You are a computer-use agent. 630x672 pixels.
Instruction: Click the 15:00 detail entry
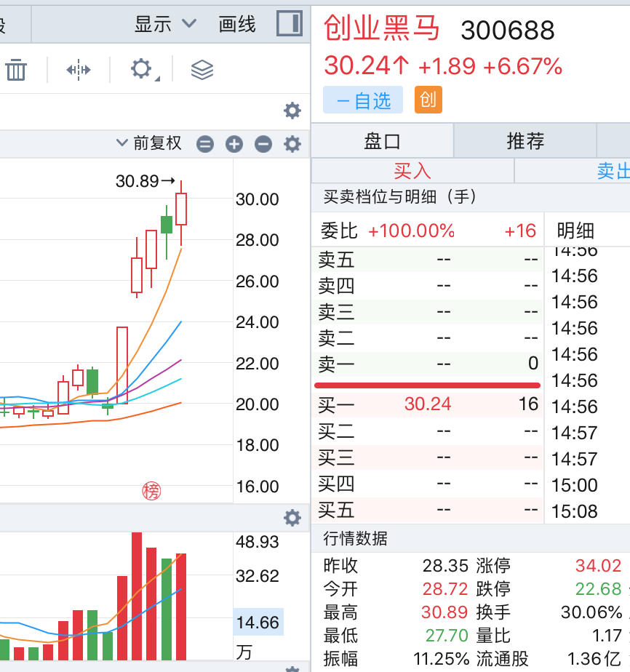pyautogui.click(x=574, y=485)
